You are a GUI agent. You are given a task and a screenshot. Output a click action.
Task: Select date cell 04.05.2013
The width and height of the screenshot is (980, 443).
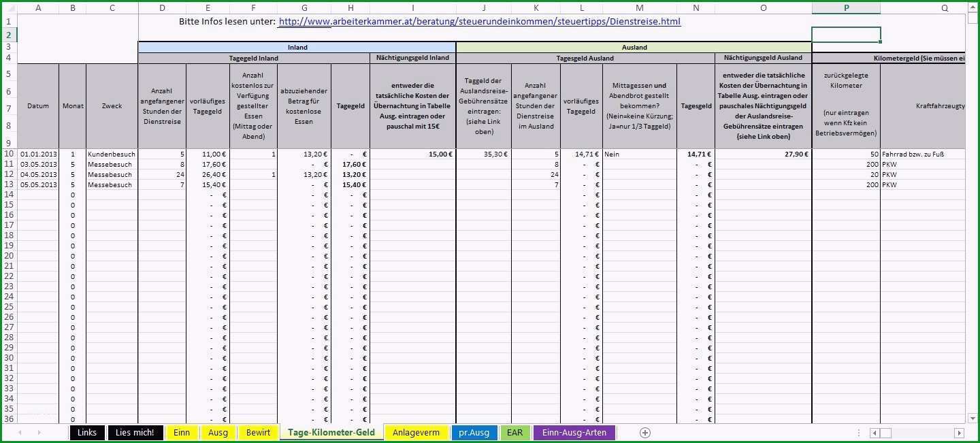[38, 175]
